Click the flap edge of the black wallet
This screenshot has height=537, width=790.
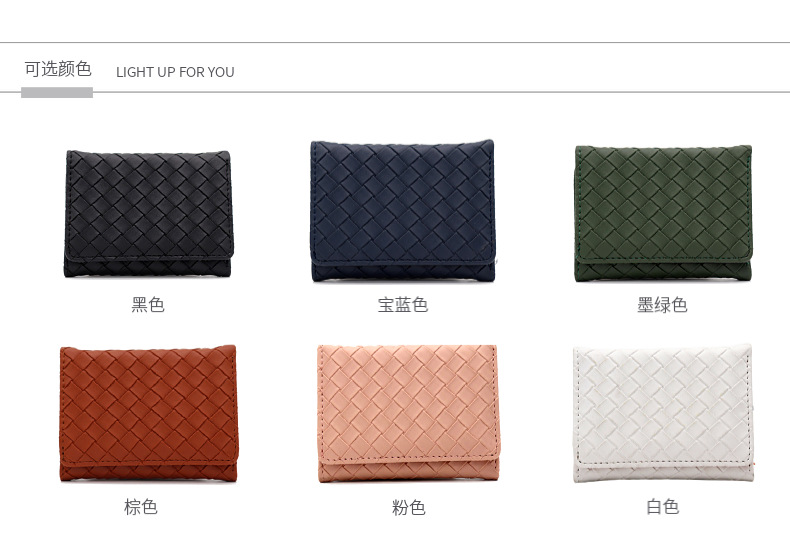148,258
